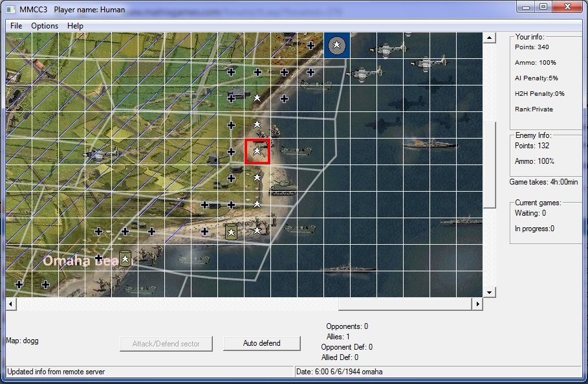The image size is (588, 384).
Task: Click 'Updated info from remote server' status
Action: (56, 372)
